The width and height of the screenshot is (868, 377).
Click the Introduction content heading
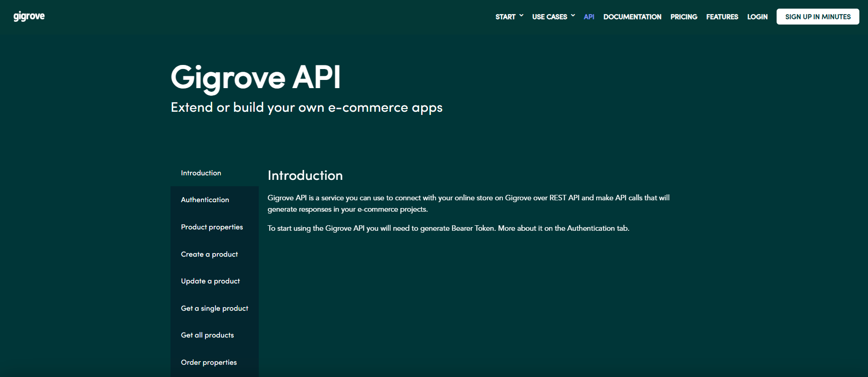[x=305, y=175]
